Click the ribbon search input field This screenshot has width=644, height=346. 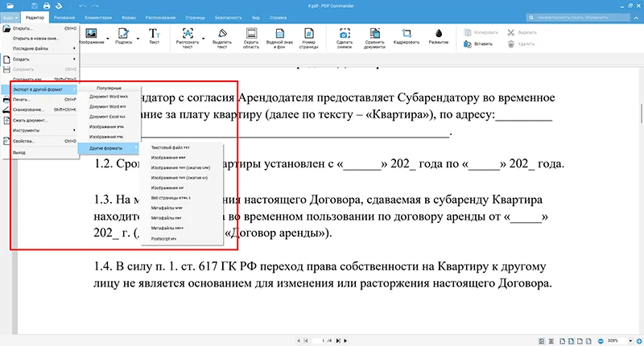578,18
